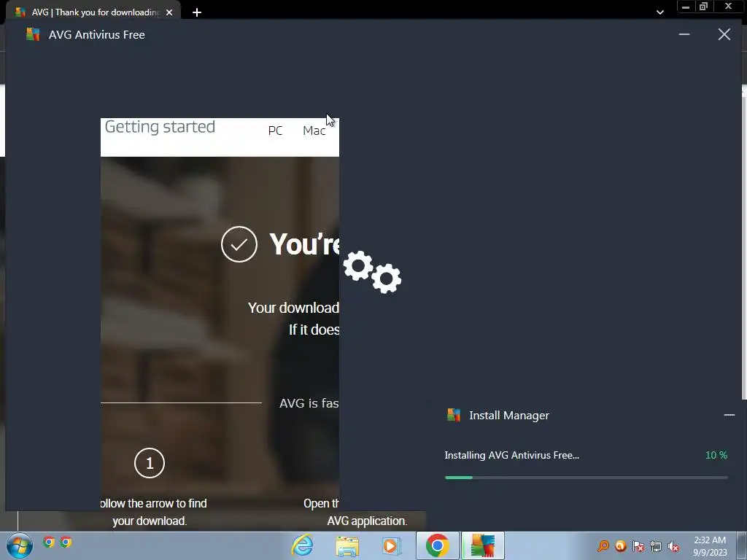Click the AVG icon beside Install Manager
747x560 pixels.
click(x=454, y=415)
